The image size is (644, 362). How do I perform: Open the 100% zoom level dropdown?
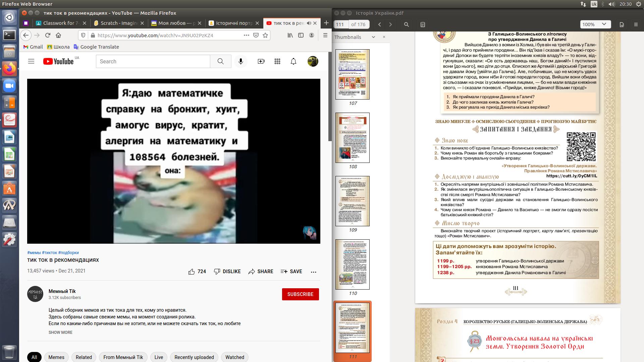[x=595, y=24]
